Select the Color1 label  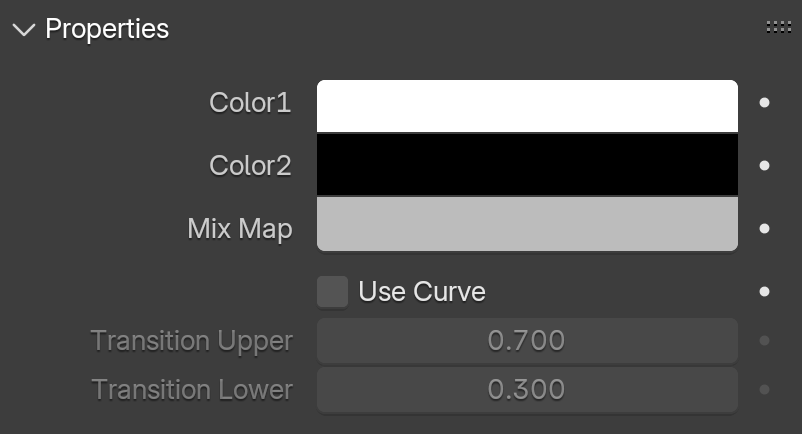pos(250,103)
